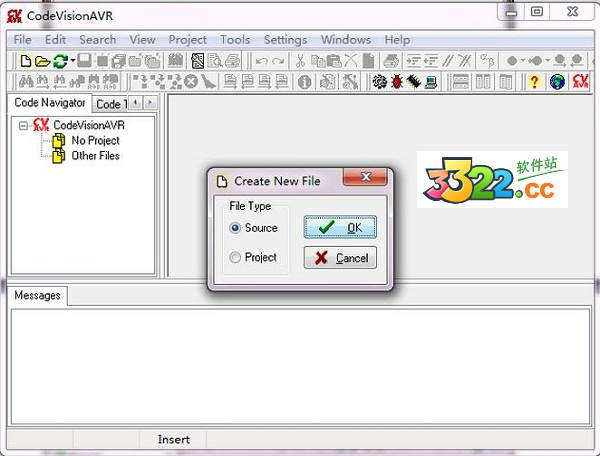Image resolution: width=600 pixels, height=456 pixels.
Task: Click the Cut scissors icon
Action: (300, 61)
